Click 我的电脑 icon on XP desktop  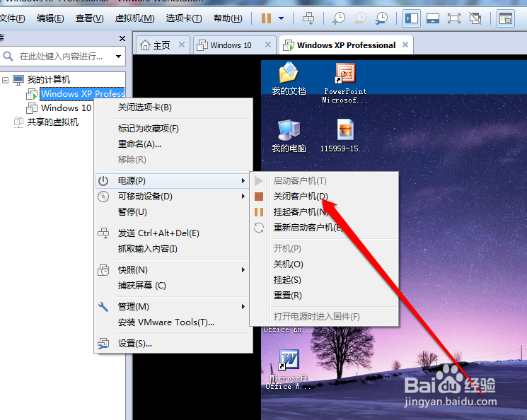click(289, 136)
